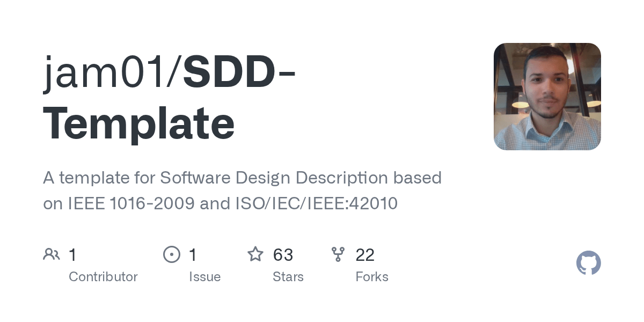Viewport: 644px width, 322px height.
Task: Click the fork icon beside 22
Action: point(338,254)
